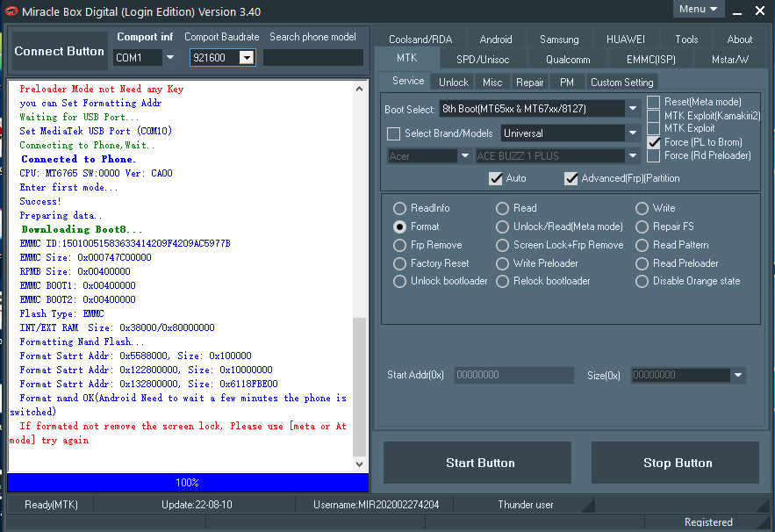Click the log vertical scrollbar thumb

coord(359,386)
